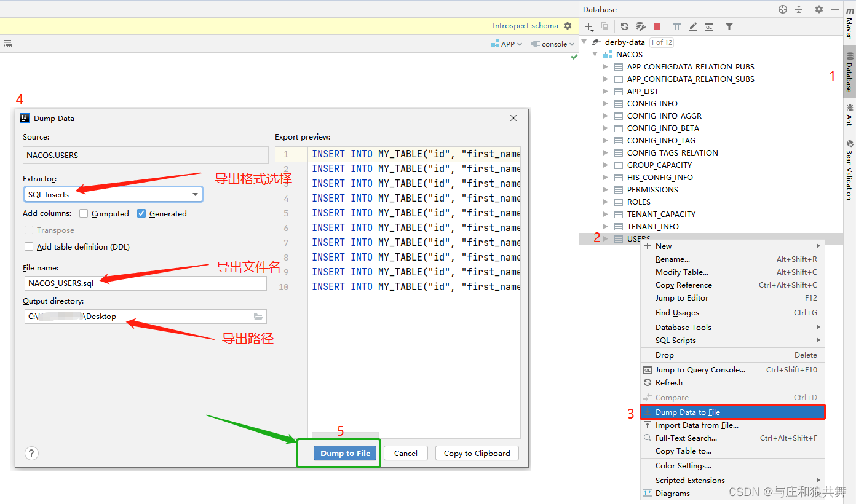
Task: Open Database panel settings gear
Action: (x=818, y=9)
